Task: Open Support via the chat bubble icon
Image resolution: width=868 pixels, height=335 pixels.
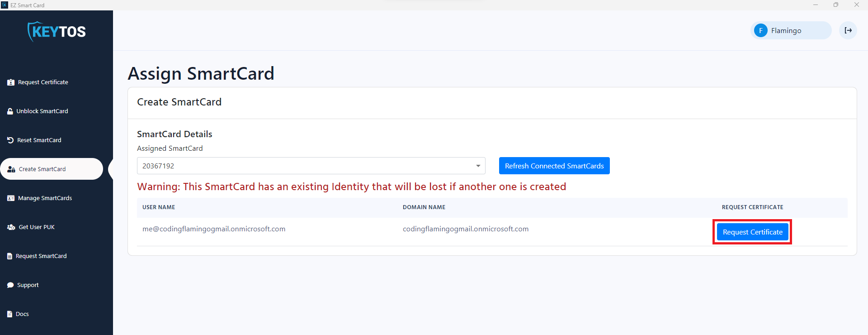Action: pos(10,285)
